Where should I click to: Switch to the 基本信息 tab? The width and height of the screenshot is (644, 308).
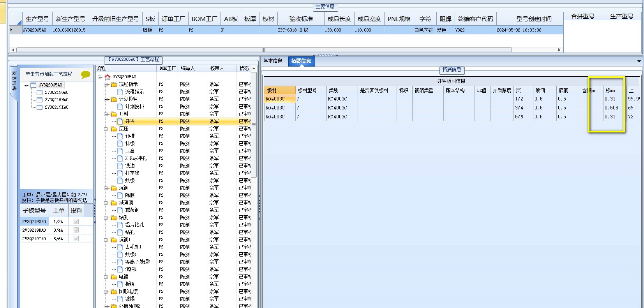[x=273, y=61]
